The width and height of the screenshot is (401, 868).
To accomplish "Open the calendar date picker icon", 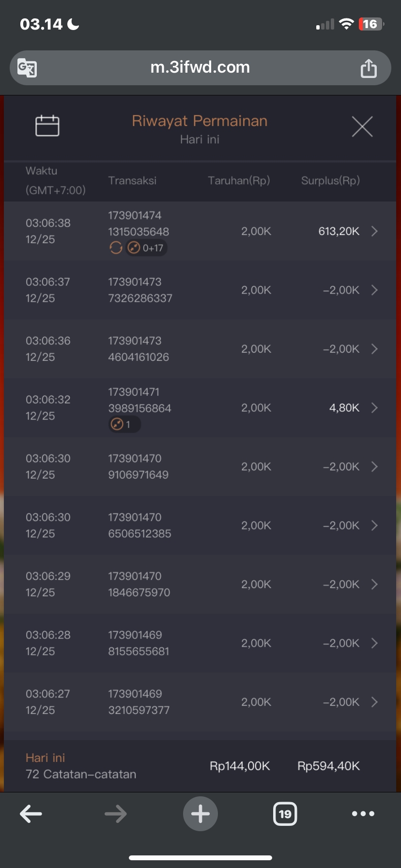I will [x=47, y=126].
